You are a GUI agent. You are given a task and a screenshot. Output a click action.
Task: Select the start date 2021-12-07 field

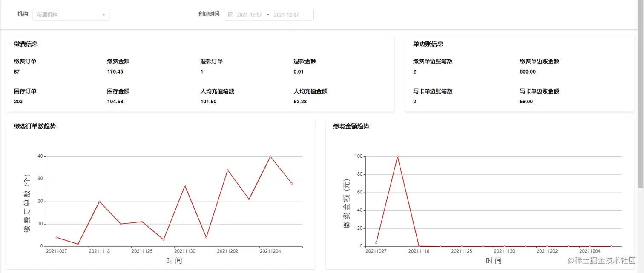[249, 14]
